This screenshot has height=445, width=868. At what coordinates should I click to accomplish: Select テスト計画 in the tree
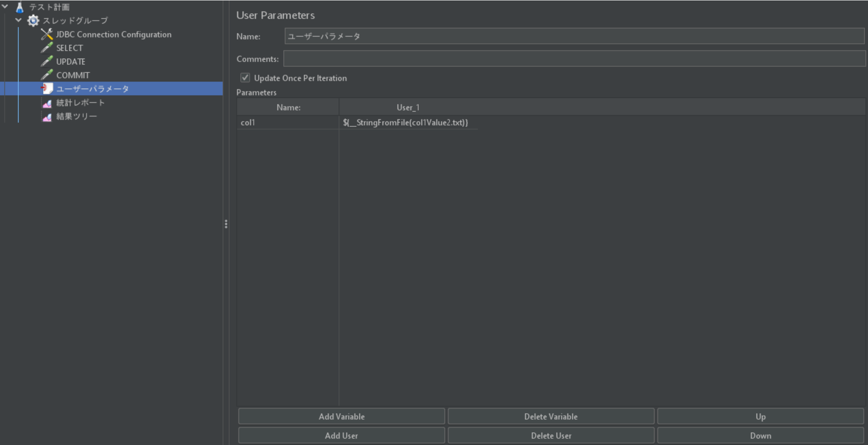click(50, 7)
